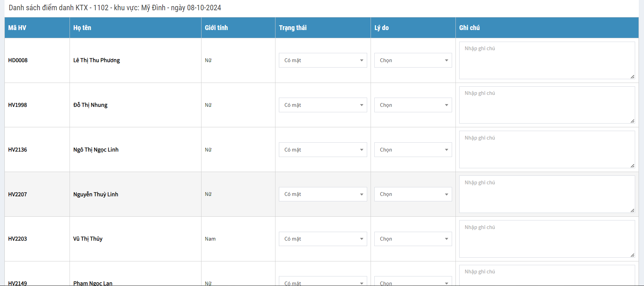Open status dropdown for Đỗ Thị Nhung

coord(323,105)
